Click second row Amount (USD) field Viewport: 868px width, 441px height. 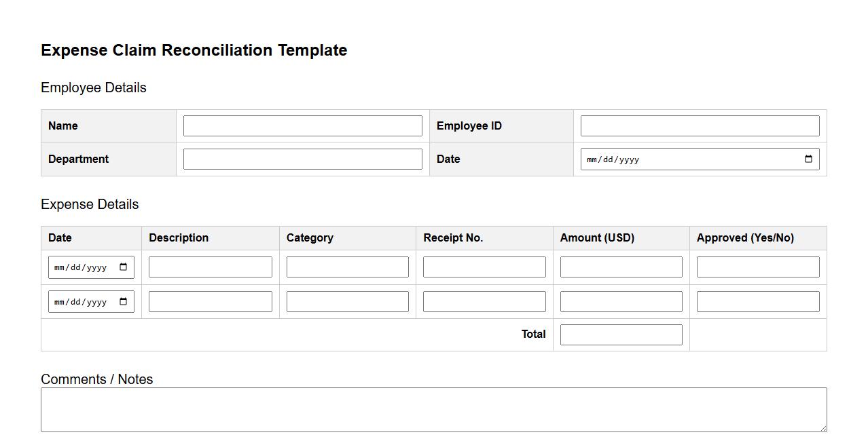(621, 302)
